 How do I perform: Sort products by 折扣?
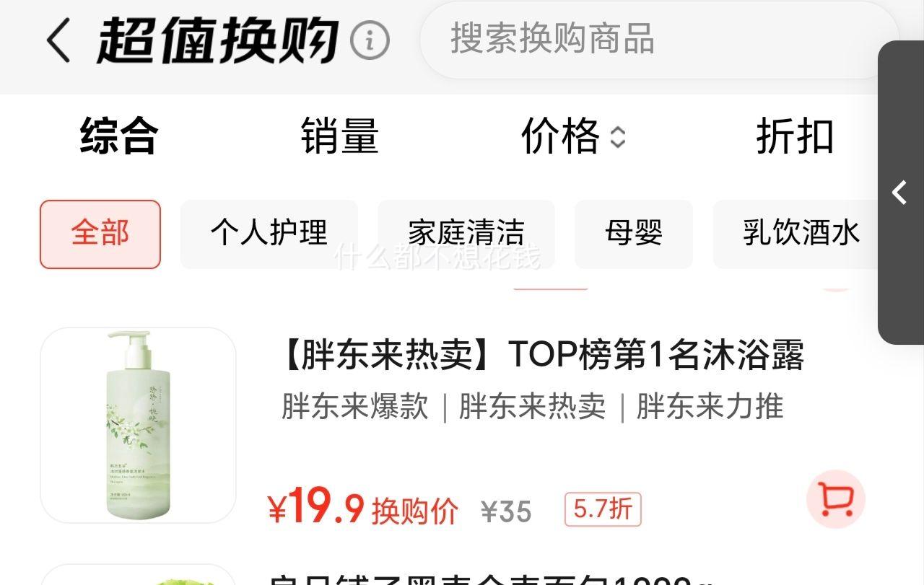[x=795, y=136]
